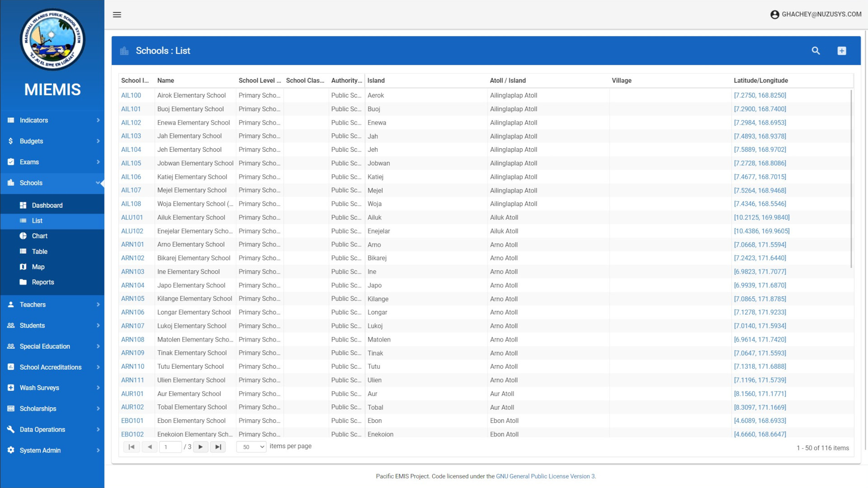Open school ARN101 link
This screenshot has width=868, height=488.
click(132, 244)
